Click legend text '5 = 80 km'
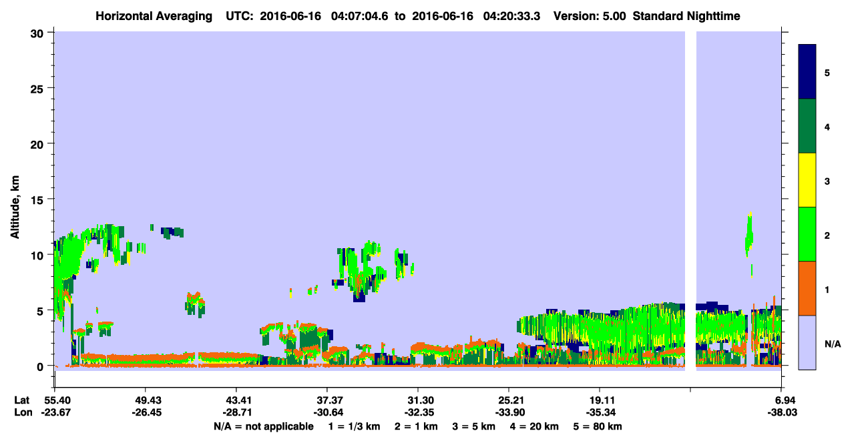The image size is (868, 445). [x=598, y=426]
